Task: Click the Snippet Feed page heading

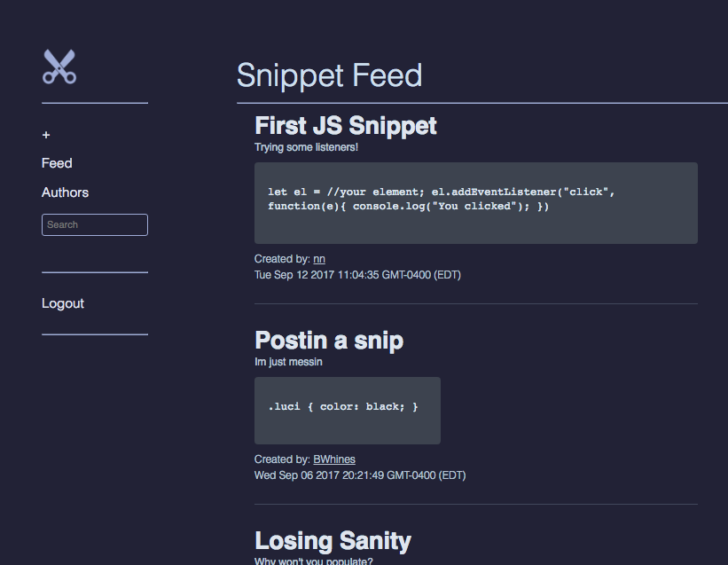Action: pyautogui.click(x=329, y=75)
